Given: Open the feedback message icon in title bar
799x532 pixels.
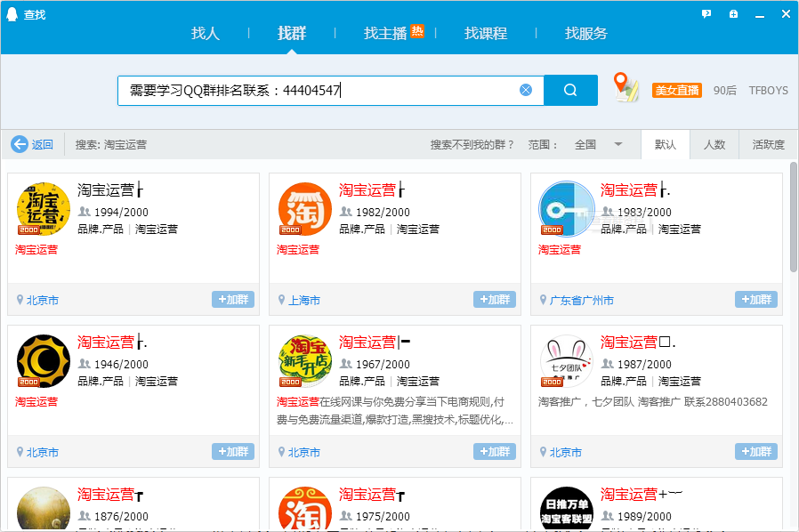Looking at the screenshot, I should click(706, 14).
